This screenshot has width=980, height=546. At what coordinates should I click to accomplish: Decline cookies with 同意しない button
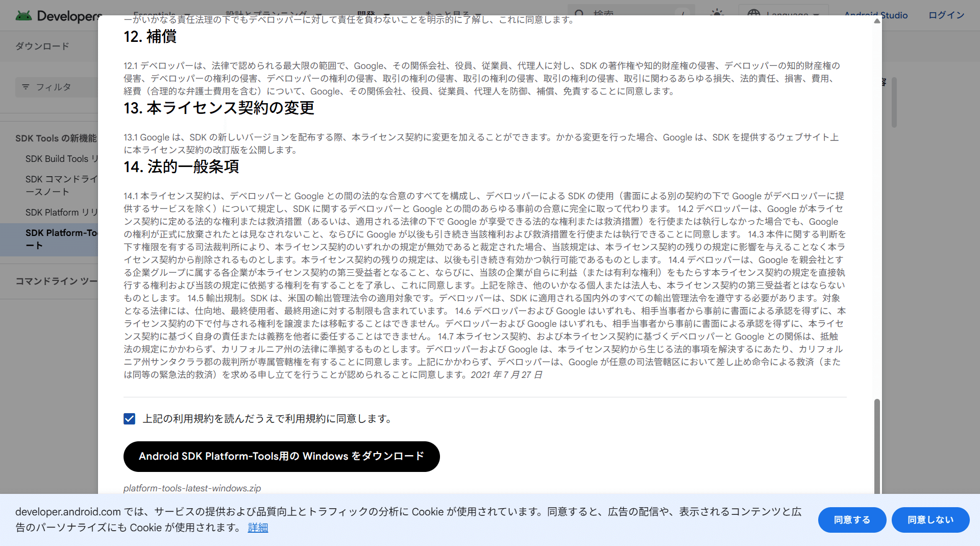tap(930, 519)
